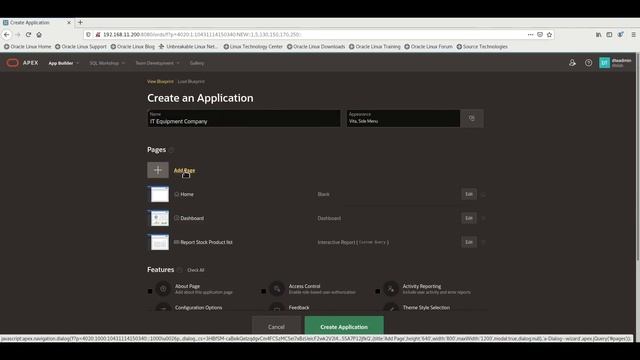This screenshot has height=360, width=640.
Task: Enable the Activity Reporting feature checkbox
Action: point(378,291)
